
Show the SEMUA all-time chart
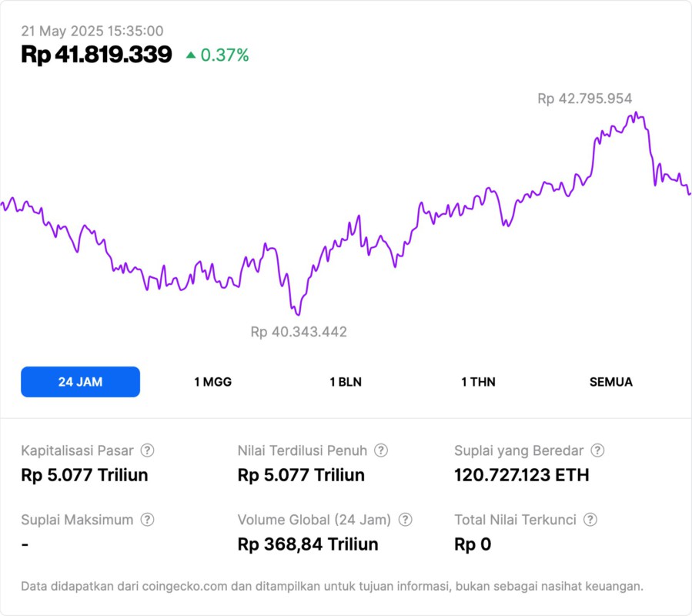(611, 382)
